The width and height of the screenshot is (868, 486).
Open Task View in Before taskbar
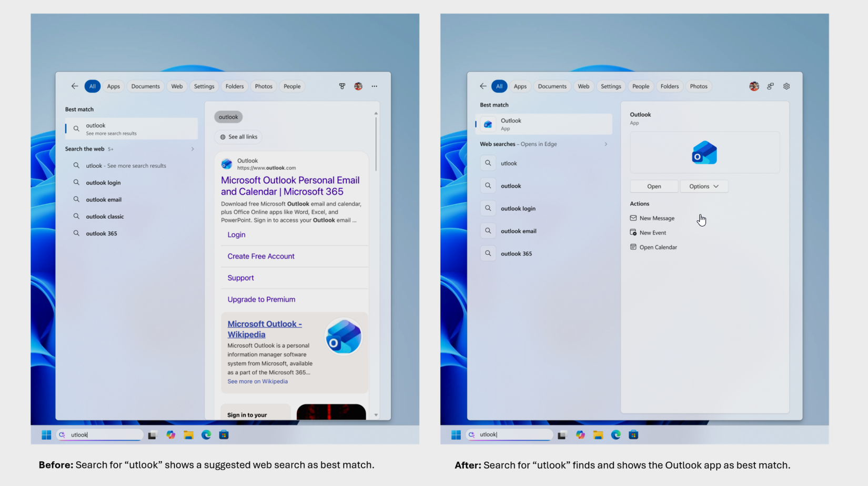tap(153, 435)
